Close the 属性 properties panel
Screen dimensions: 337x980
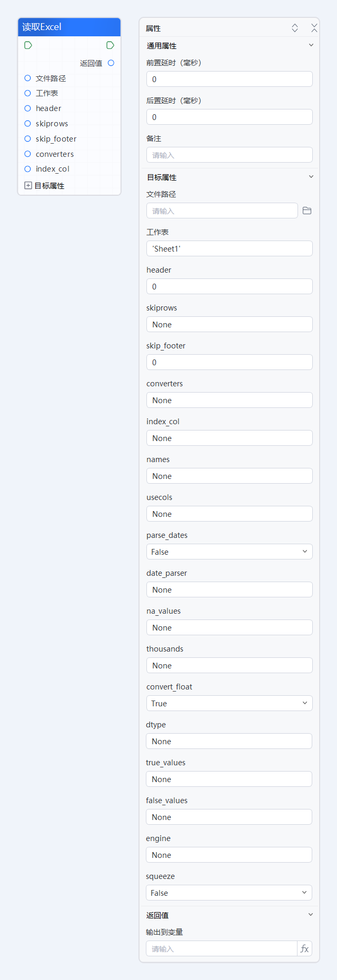point(314,28)
